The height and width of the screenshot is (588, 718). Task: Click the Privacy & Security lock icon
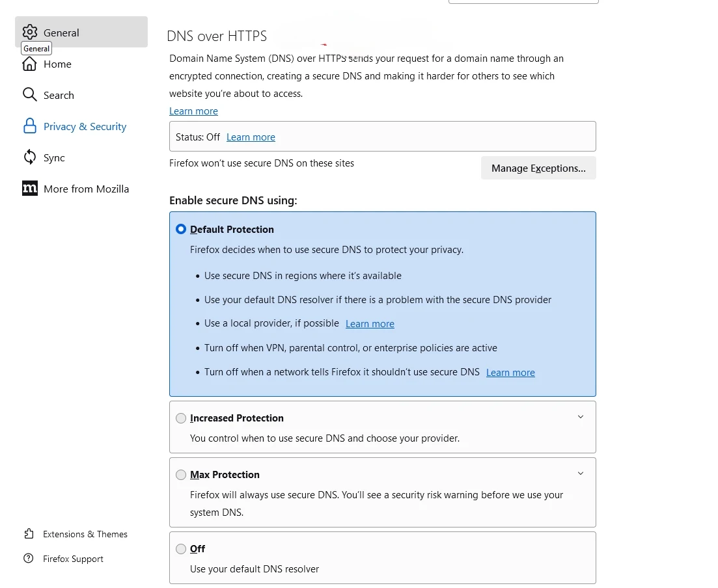30,126
